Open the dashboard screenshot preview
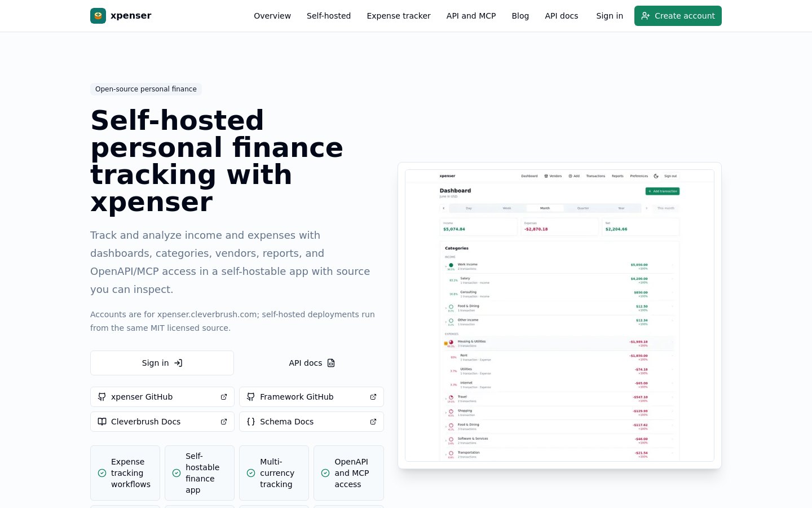This screenshot has width=812, height=508. [559, 316]
